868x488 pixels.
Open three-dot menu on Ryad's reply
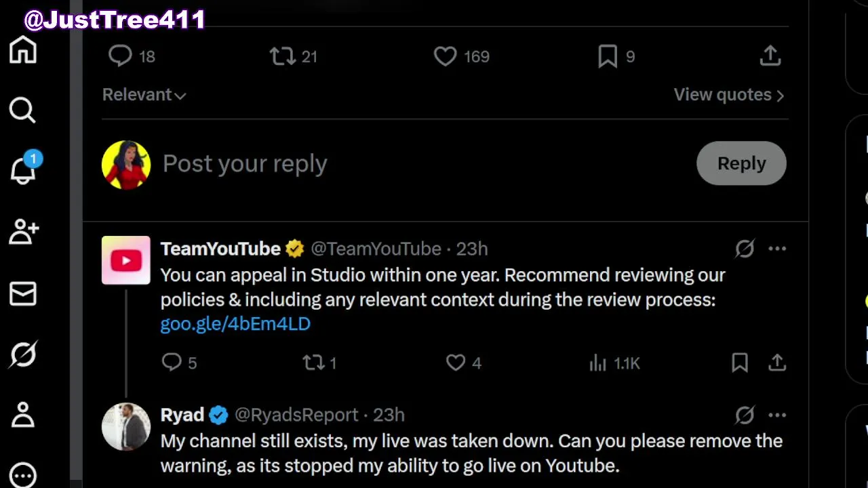777,415
